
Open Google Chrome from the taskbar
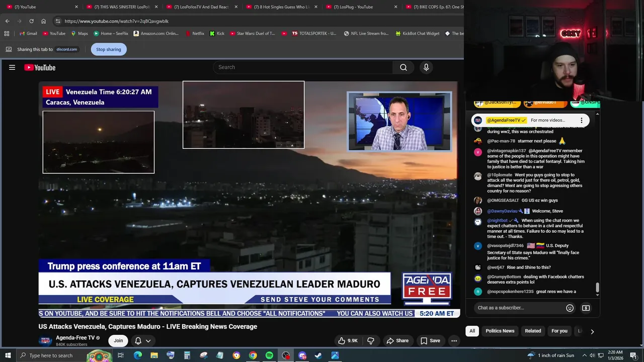(253, 355)
